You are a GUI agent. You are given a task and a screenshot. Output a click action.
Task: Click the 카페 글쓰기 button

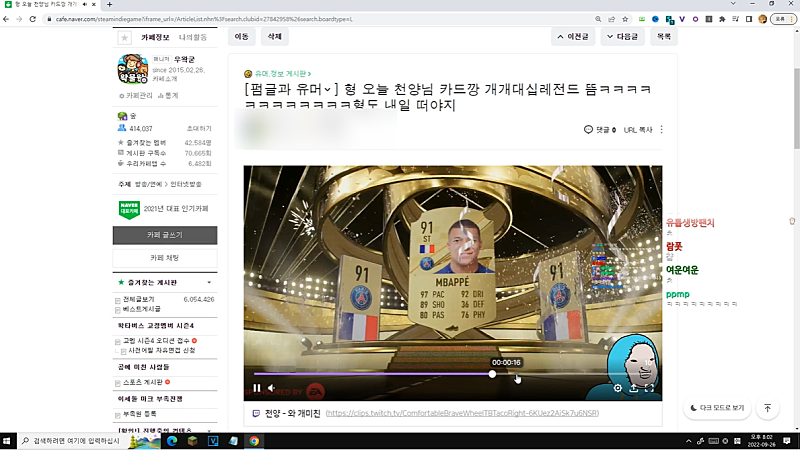(165, 235)
